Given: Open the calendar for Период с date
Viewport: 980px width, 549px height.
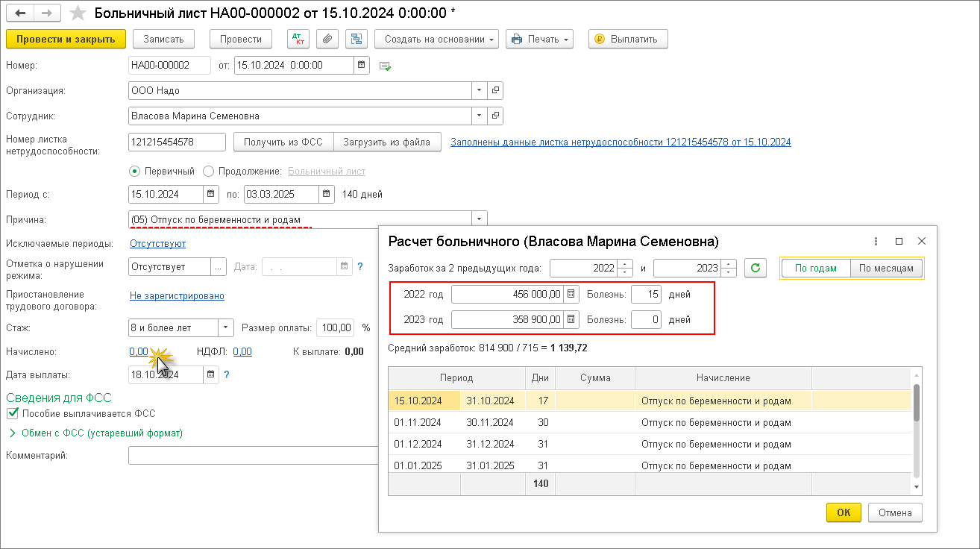Looking at the screenshot, I should (x=211, y=194).
